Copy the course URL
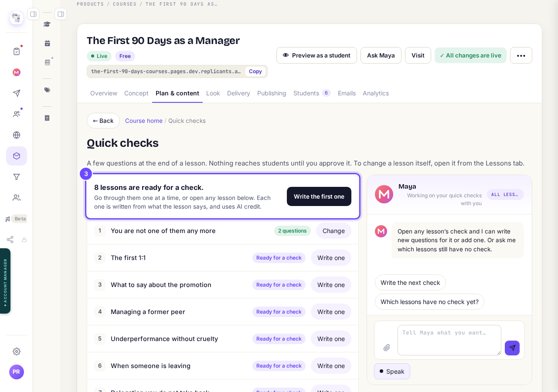The height and width of the screenshot is (392, 558). click(255, 71)
